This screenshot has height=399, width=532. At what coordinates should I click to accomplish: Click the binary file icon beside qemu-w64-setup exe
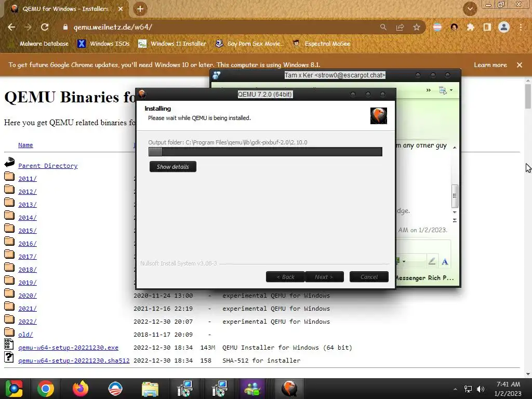tap(9, 344)
